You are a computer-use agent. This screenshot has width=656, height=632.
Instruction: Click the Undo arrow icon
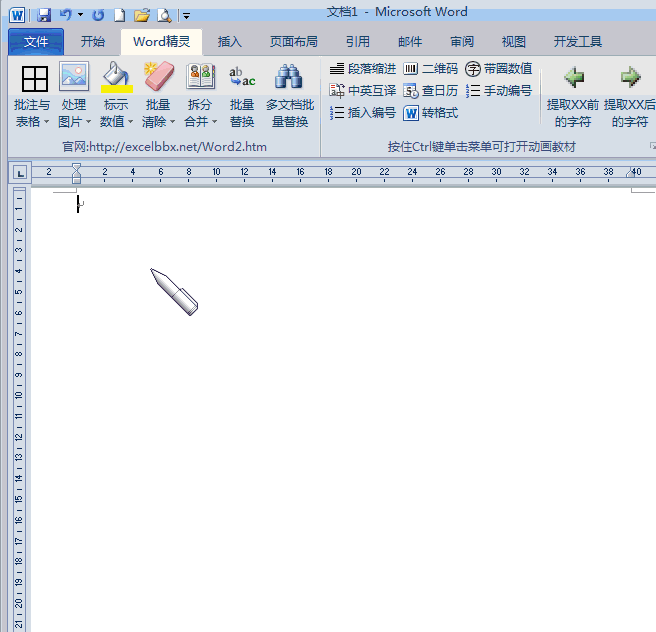coord(66,15)
